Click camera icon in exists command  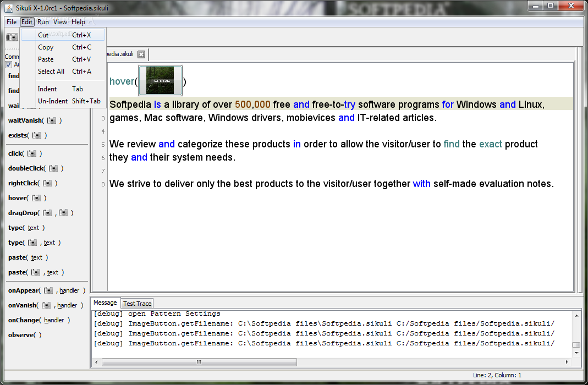coord(37,135)
